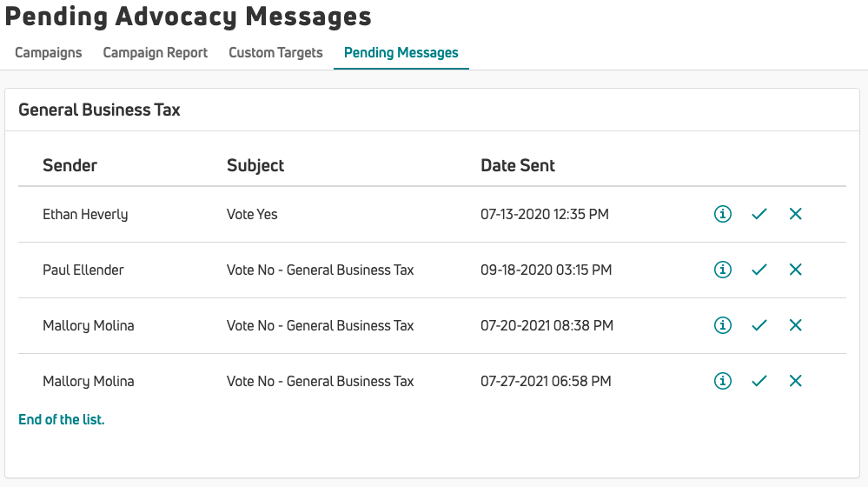The image size is (868, 487).
Task: Open the Campaign Report tab
Action: click(156, 53)
